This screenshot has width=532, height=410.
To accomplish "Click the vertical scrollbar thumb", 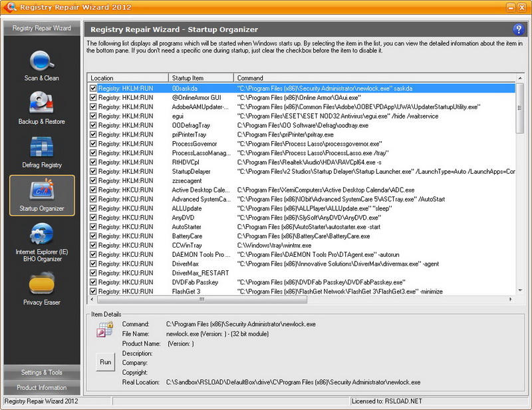I will click(x=520, y=108).
